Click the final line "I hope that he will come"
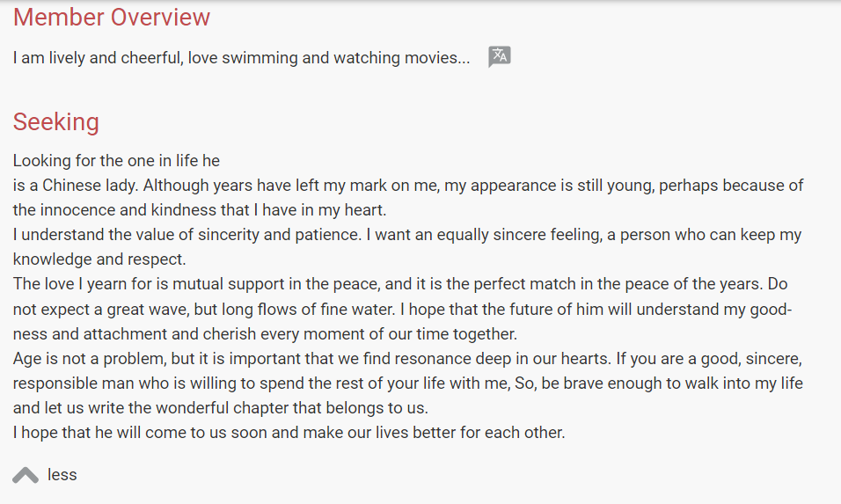Viewport: 841px width, 504px height. click(x=289, y=433)
